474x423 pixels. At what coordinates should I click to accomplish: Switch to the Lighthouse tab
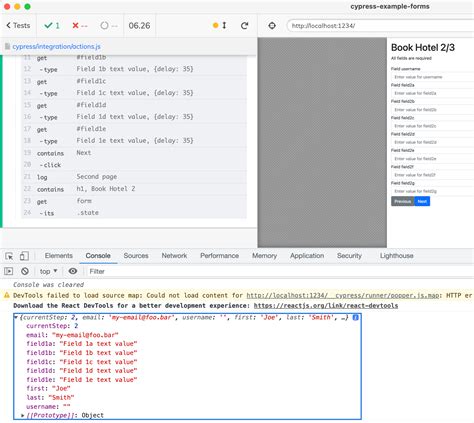[397, 256]
